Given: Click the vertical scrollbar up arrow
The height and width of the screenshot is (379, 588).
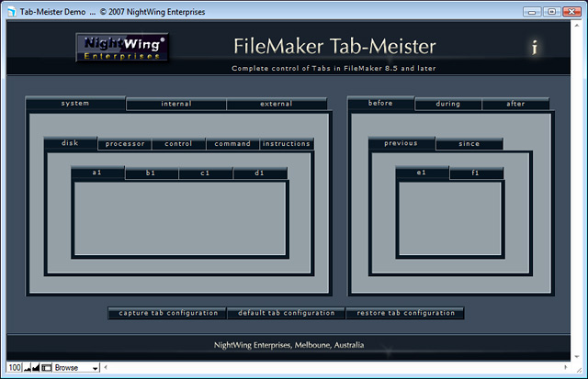Looking at the screenshot, I should 577,25.
